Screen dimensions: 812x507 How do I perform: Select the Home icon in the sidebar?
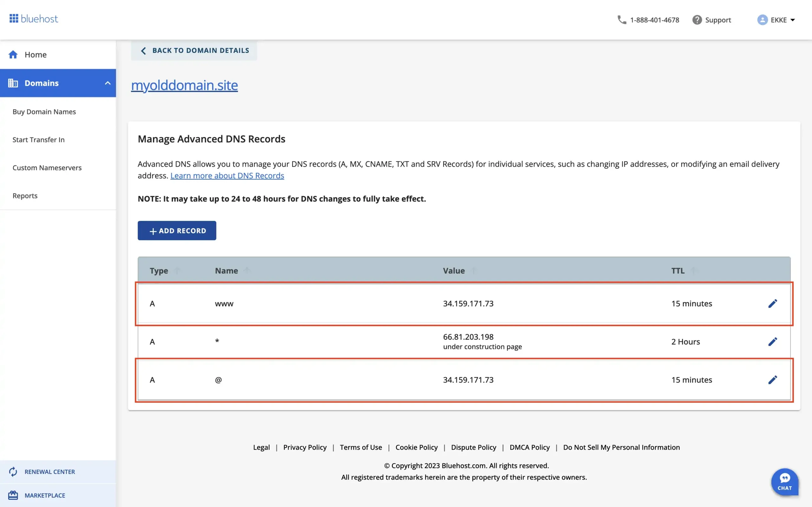click(13, 54)
